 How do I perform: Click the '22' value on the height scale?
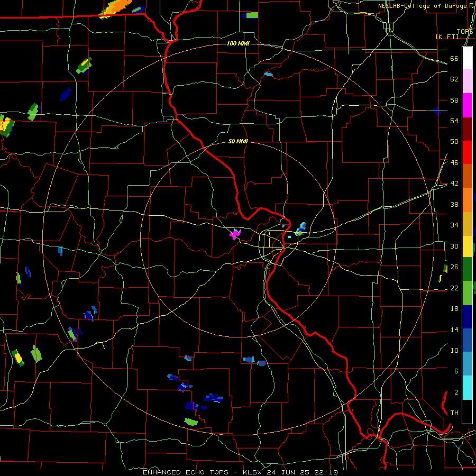coord(454,288)
